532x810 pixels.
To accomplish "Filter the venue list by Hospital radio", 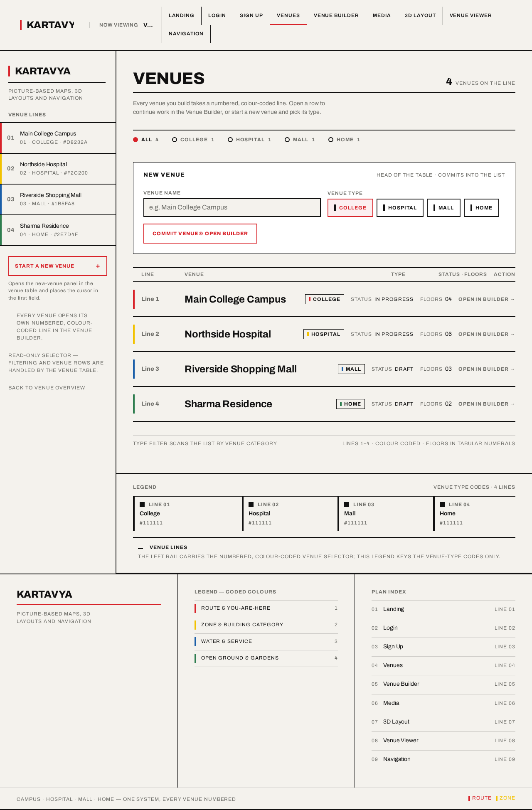I will 249,140.
